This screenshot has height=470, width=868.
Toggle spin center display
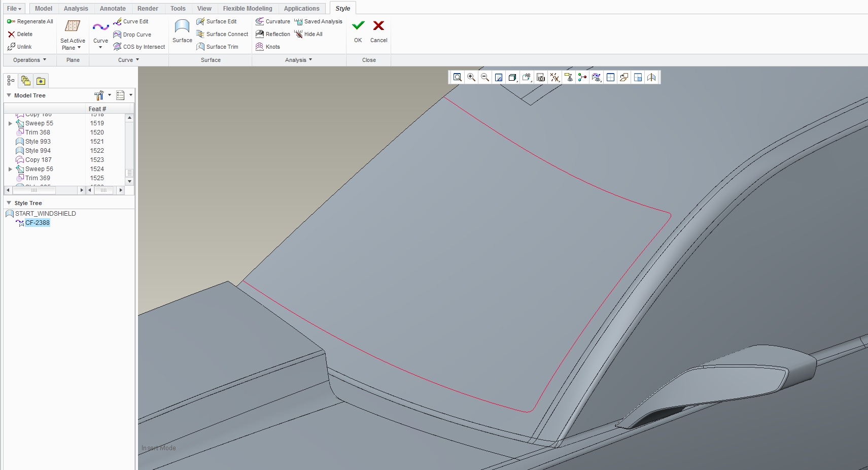(582, 77)
